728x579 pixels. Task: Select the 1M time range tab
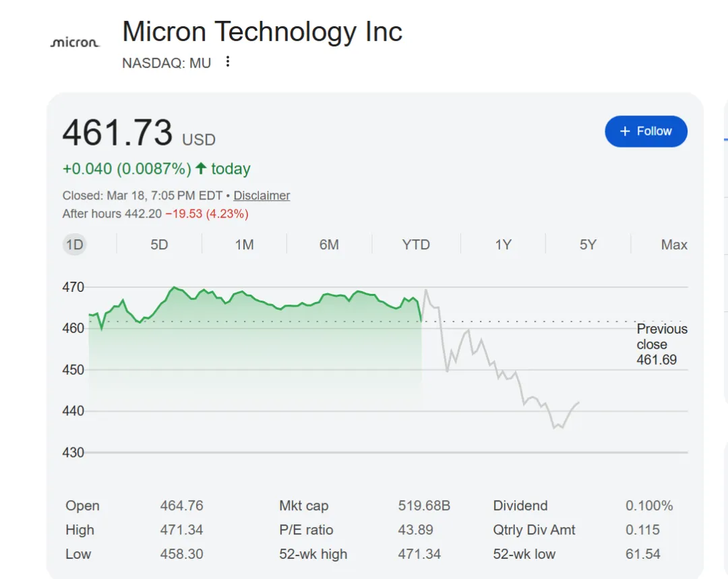pyautogui.click(x=244, y=245)
